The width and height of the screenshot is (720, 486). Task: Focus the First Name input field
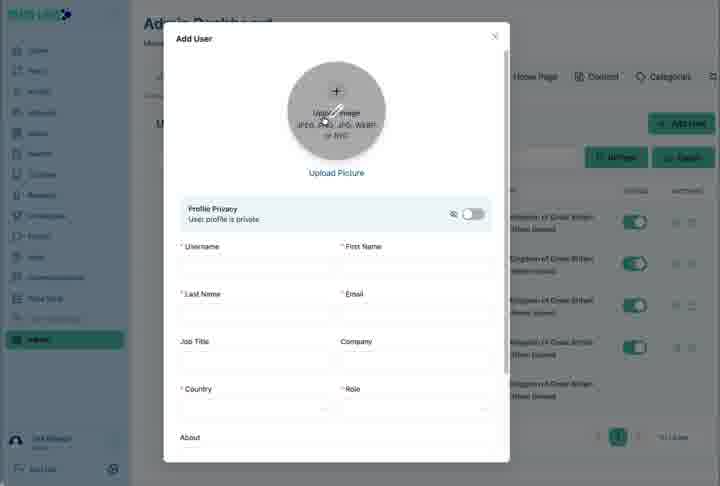416,266
